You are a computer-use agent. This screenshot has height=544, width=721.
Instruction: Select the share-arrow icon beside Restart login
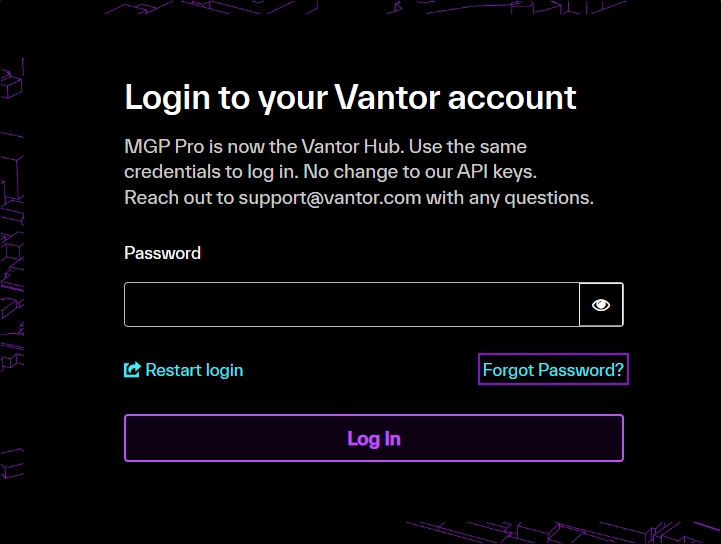pyautogui.click(x=132, y=370)
